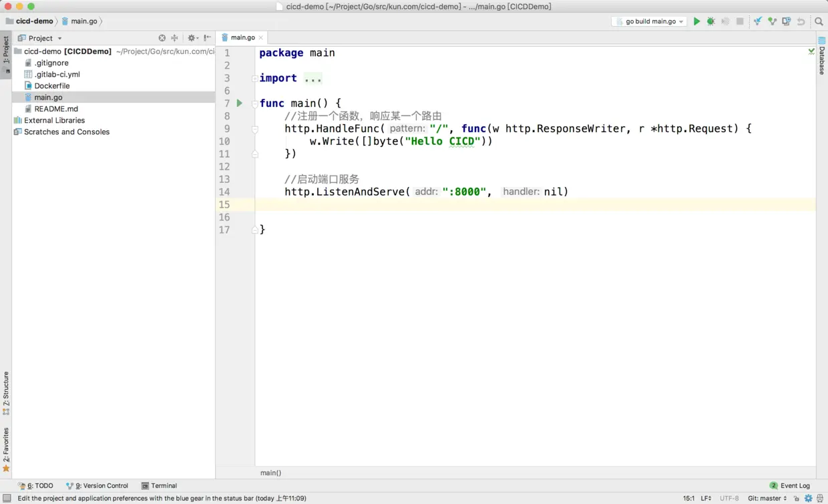Click the UTF-8 encoding selector
The width and height of the screenshot is (828, 504).
point(729,498)
